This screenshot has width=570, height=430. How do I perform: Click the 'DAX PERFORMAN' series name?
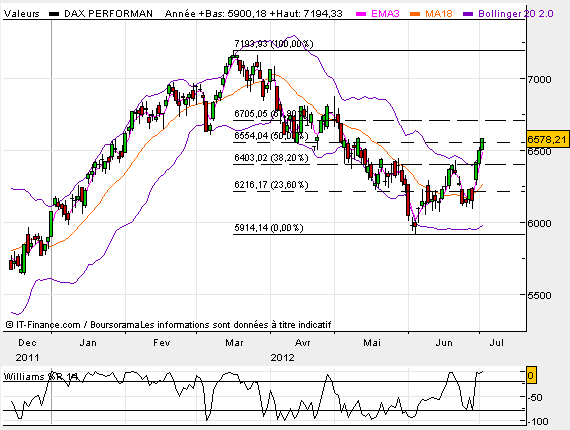point(108,14)
